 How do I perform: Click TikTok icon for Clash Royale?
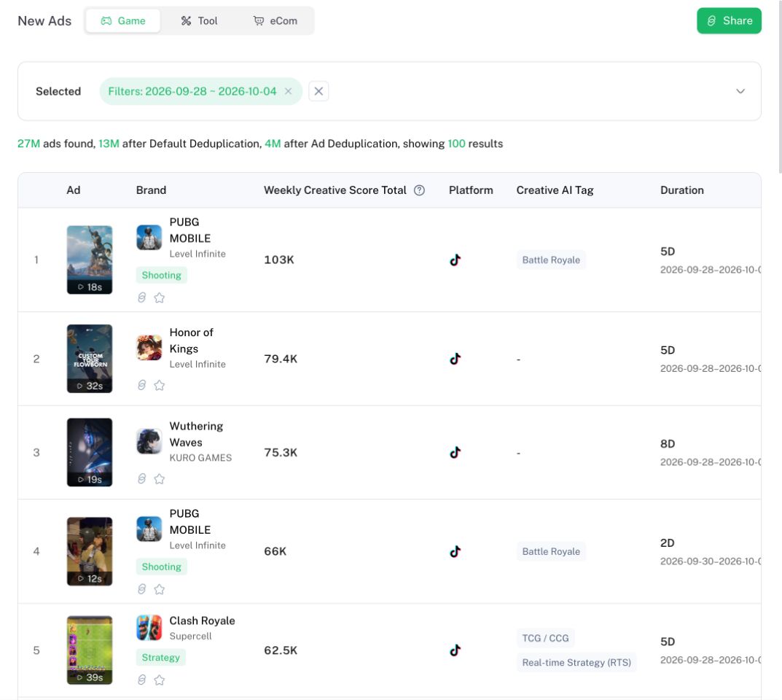point(455,650)
